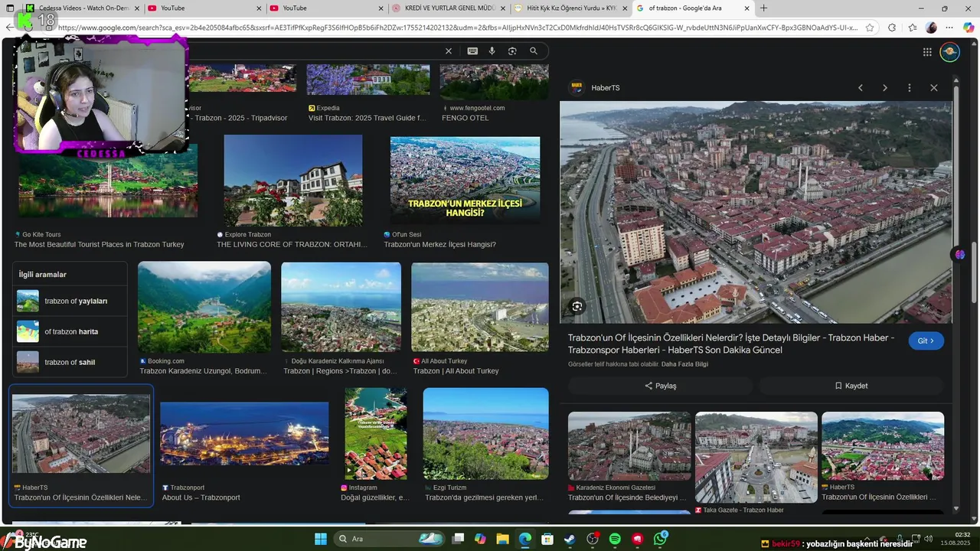Open three-dot options in image preview panel
This screenshot has height=551, width=980.
910,88
